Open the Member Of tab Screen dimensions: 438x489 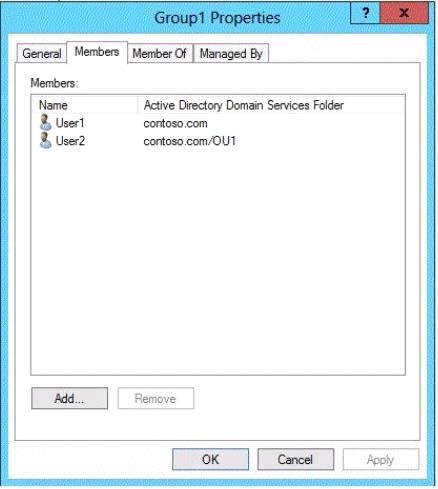tap(160, 53)
